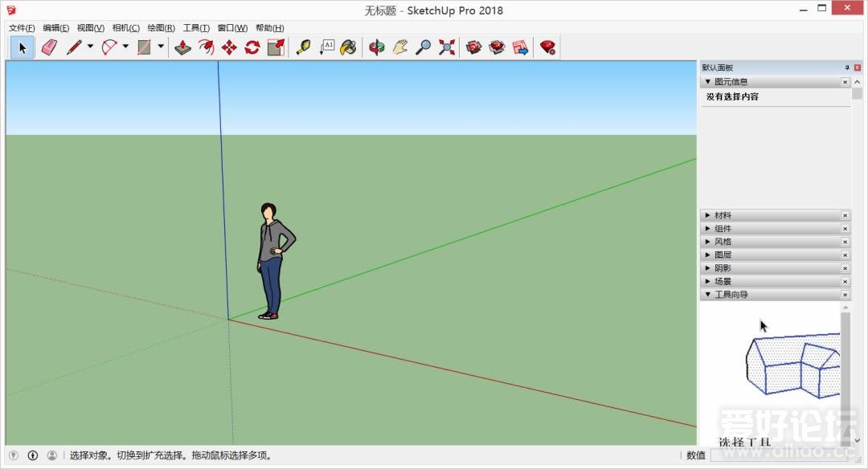Close the 阴影 panel
Viewport: 868px width, 469px height.
(x=845, y=268)
